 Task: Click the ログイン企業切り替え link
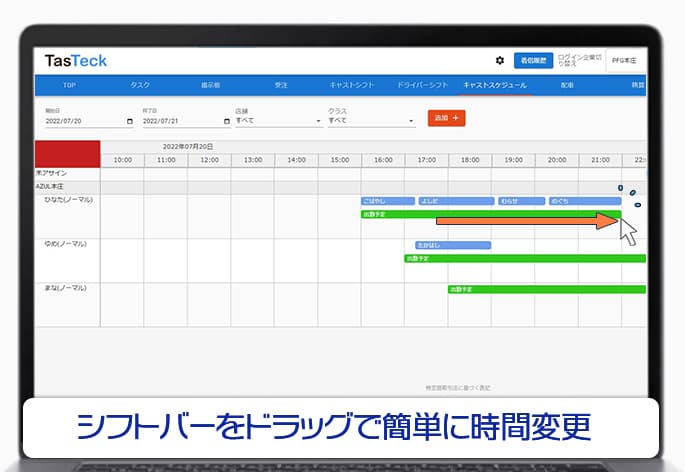pyautogui.click(x=579, y=61)
